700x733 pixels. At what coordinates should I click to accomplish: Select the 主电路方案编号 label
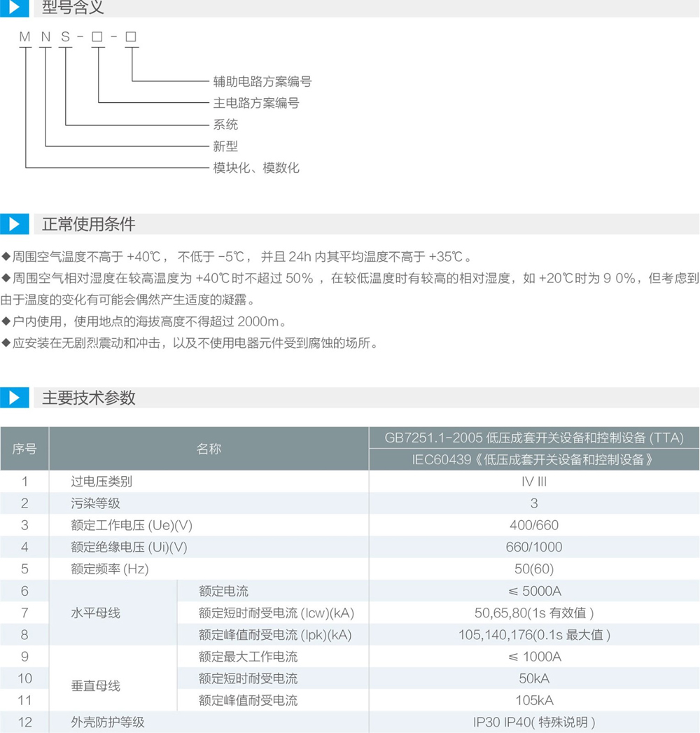[x=255, y=103]
